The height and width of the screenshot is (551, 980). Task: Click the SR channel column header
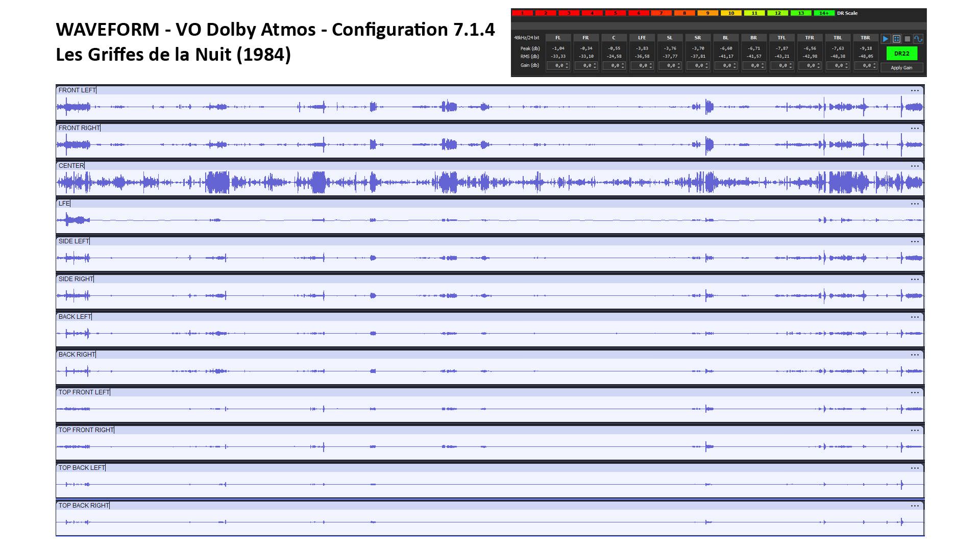click(x=698, y=38)
